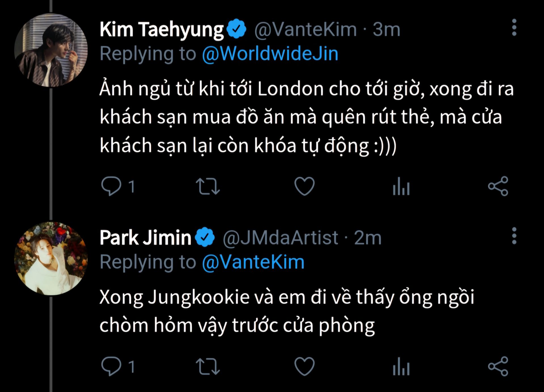This screenshot has width=544, height=392.
Task: View analytics for Park Jimin's tweet
Action: [401, 366]
